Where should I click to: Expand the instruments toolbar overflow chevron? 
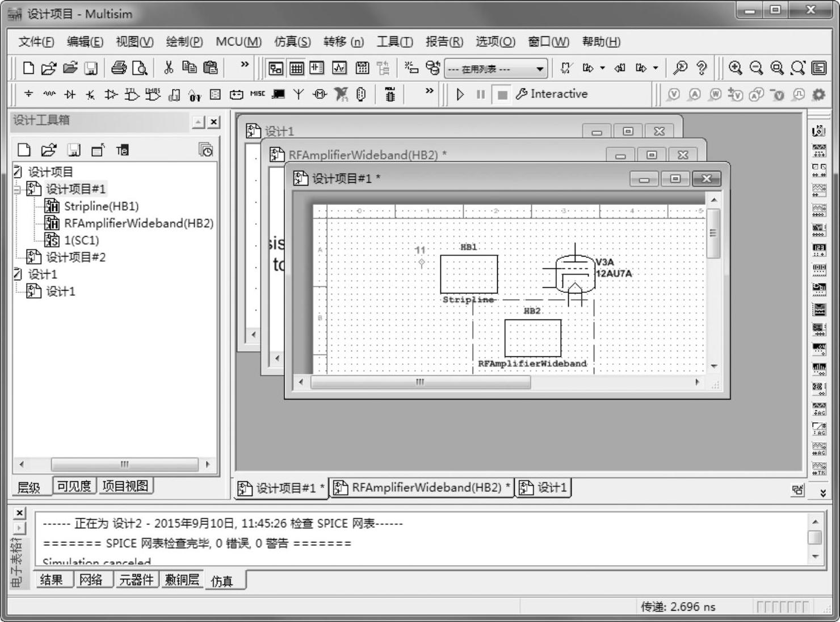pos(823,493)
